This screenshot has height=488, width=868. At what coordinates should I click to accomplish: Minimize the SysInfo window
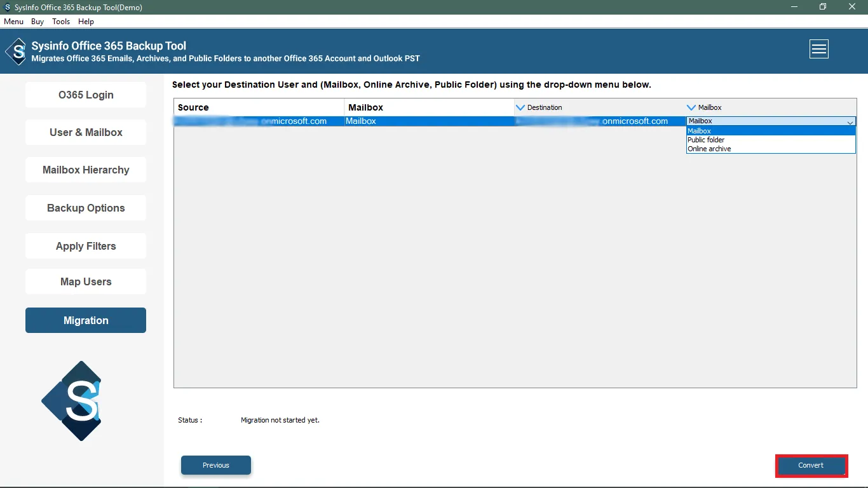(794, 7)
